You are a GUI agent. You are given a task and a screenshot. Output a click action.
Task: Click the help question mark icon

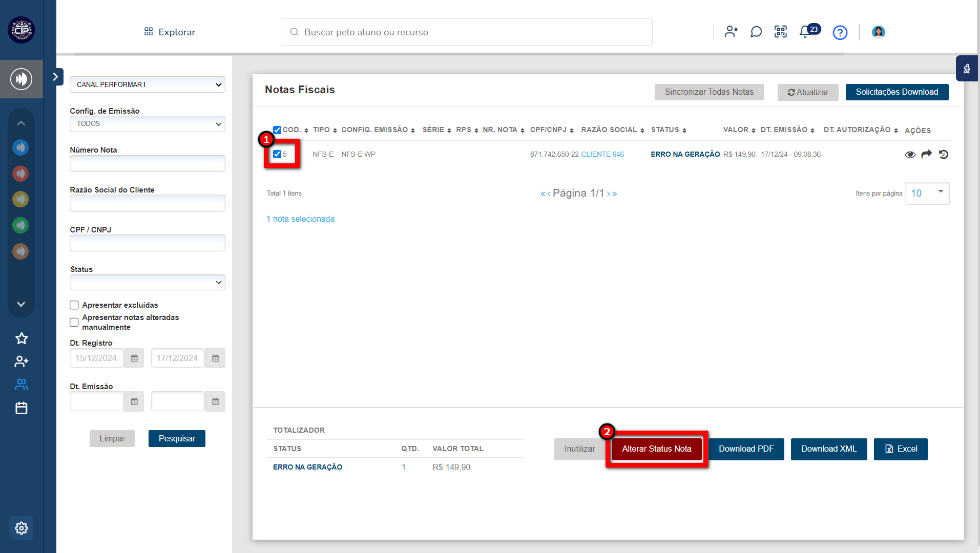[x=840, y=33]
